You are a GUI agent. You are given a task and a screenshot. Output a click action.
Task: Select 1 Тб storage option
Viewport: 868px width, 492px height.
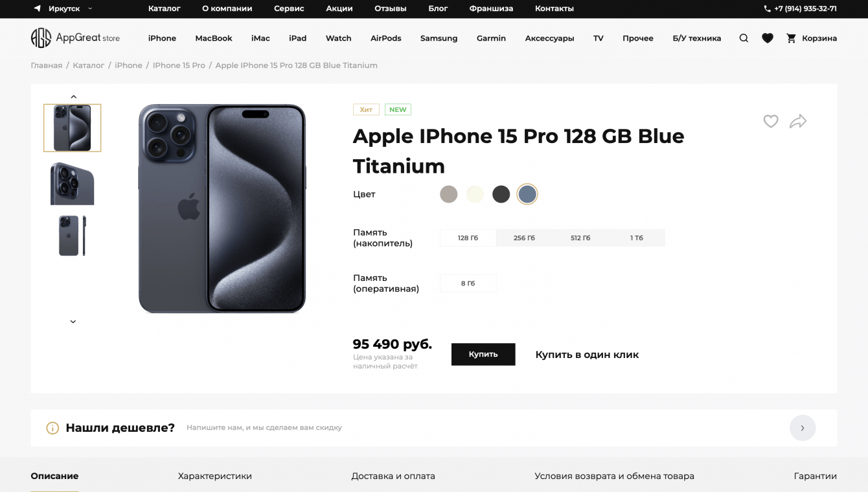637,238
